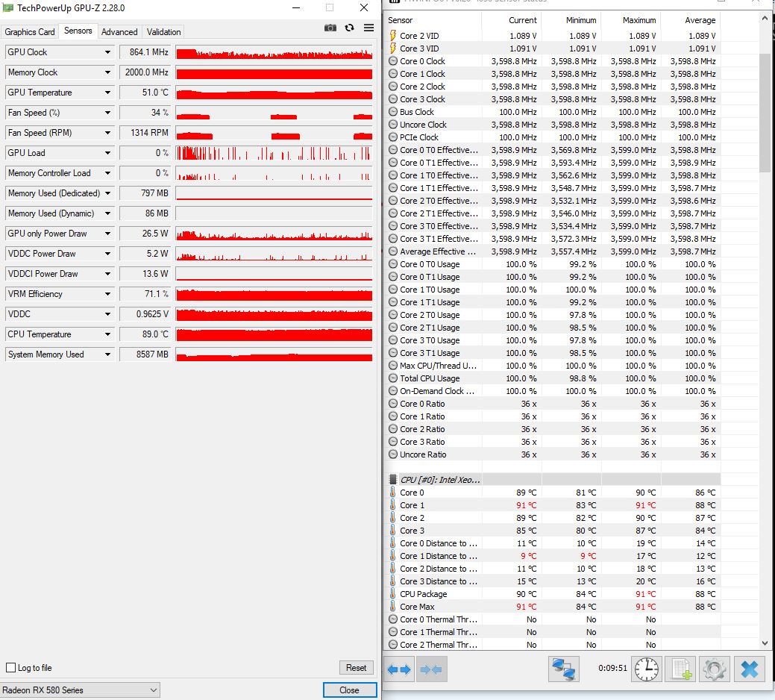The image size is (775, 700).
Task: Click the Bus Clock sensor icon
Action: coord(393,112)
